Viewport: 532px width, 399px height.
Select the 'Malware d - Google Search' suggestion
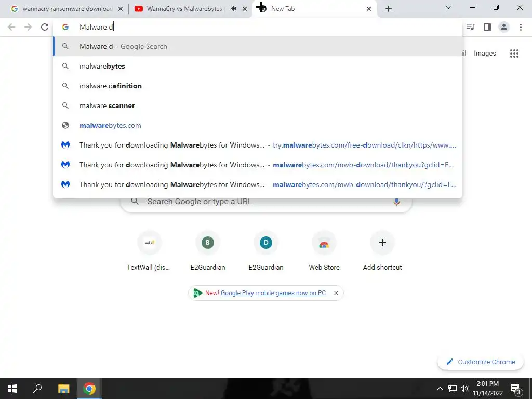pyautogui.click(x=258, y=46)
